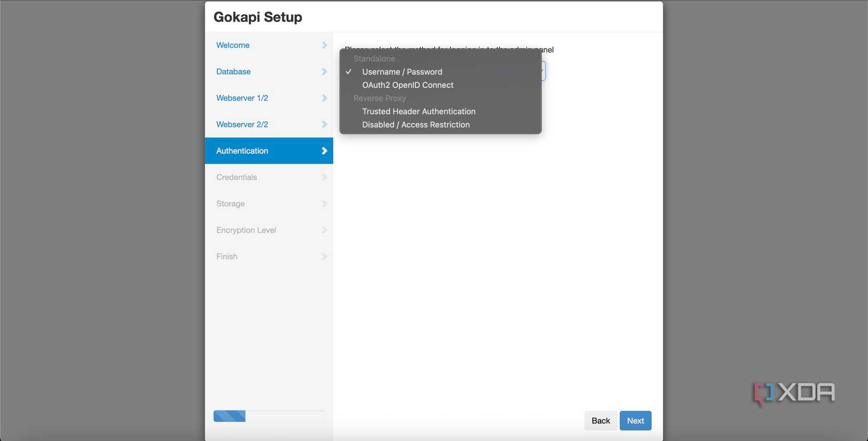Click the white chevron on Authentication step
The height and width of the screenshot is (441, 868).
tap(324, 151)
